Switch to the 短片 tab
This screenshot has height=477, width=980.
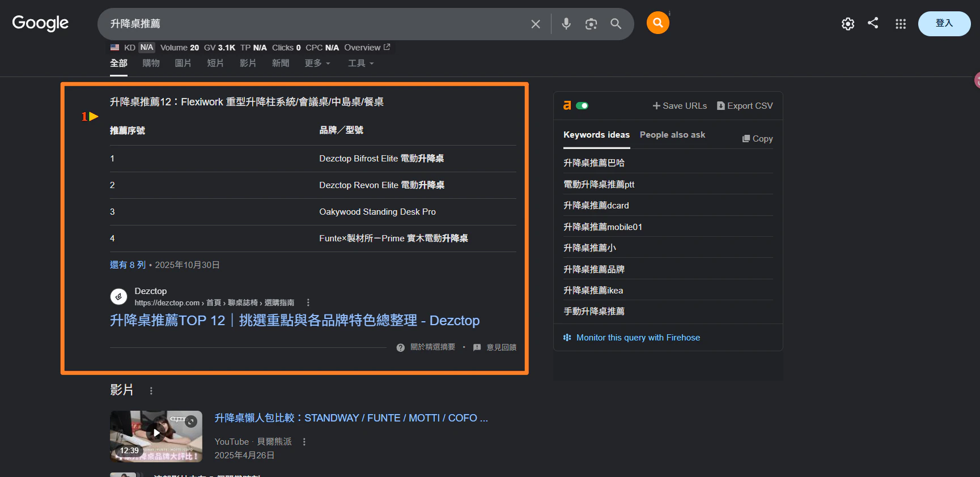pyautogui.click(x=215, y=63)
